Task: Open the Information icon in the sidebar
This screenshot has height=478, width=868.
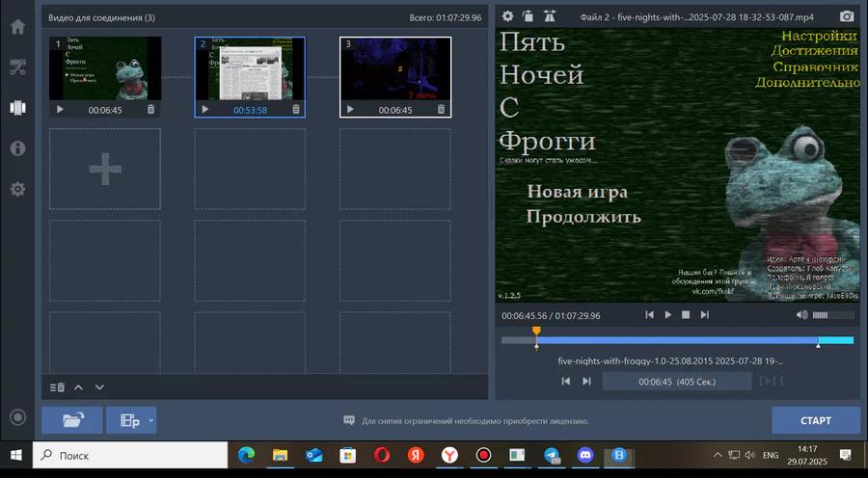Action: [17, 148]
